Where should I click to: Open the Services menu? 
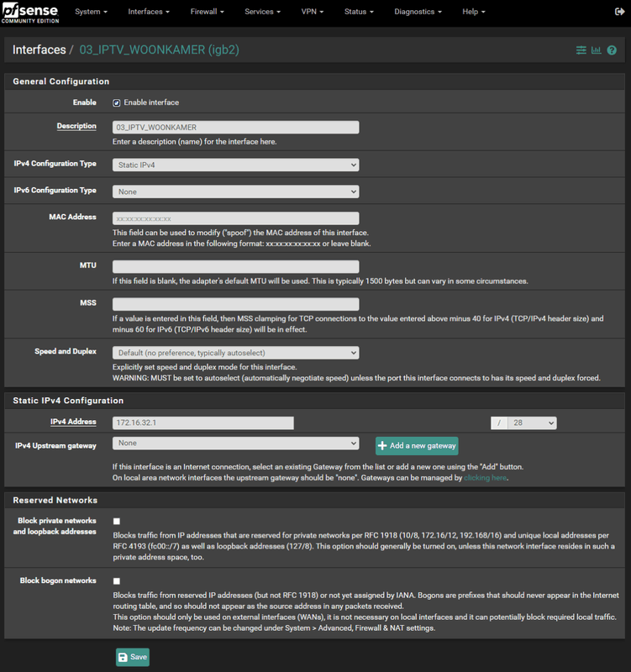tap(262, 12)
